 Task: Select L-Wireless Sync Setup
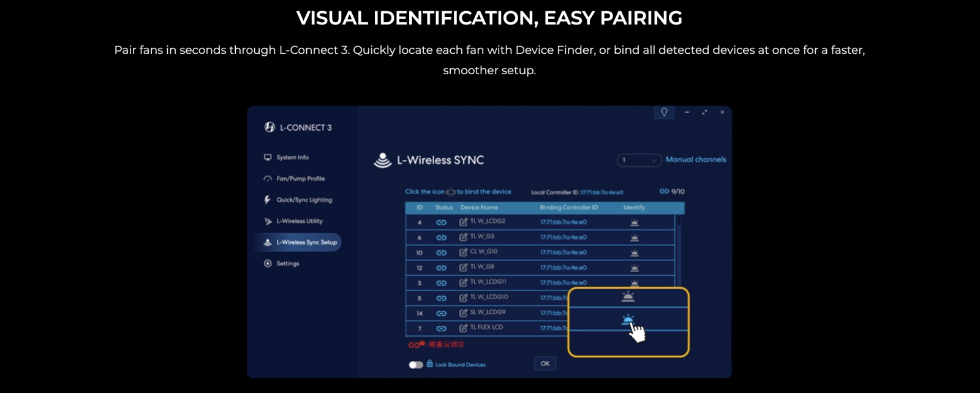[x=299, y=242]
